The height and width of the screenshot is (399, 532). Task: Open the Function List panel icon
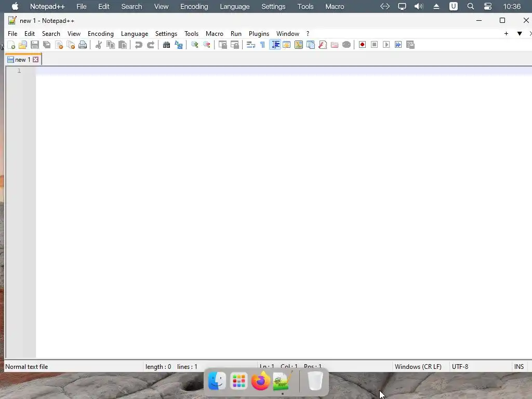323,45
